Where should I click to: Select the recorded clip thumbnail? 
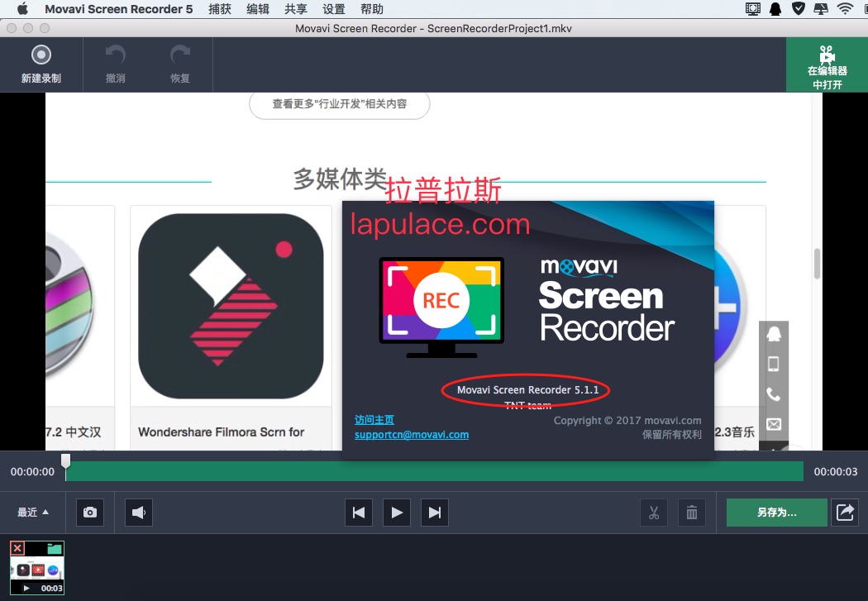[x=37, y=570]
